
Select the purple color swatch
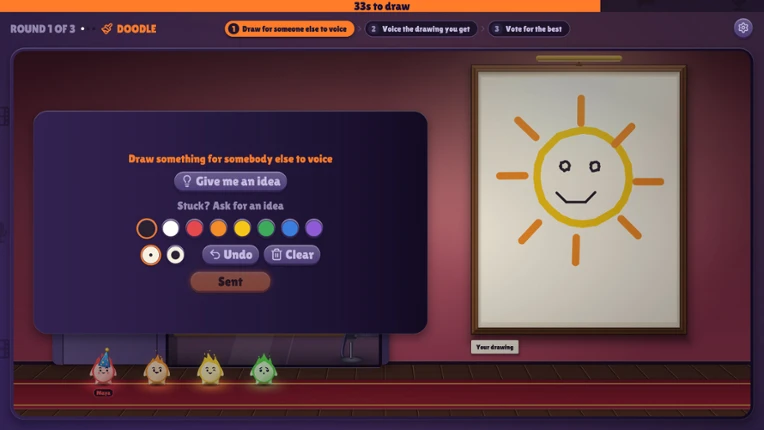tap(314, 228)
